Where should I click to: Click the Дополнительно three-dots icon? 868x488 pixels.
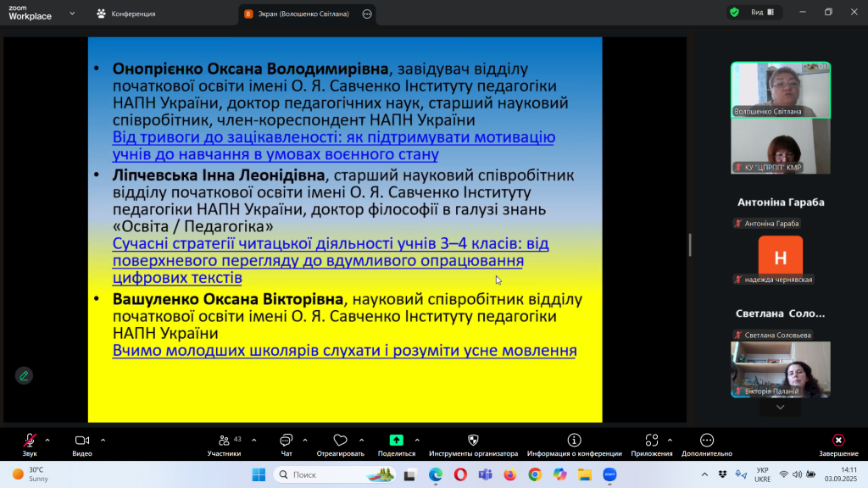coord(707,441)
